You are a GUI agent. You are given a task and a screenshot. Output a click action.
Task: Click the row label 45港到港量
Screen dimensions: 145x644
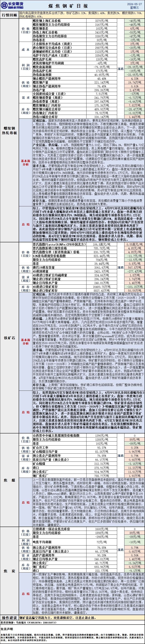pyautogui.click(x=41, y=271)
